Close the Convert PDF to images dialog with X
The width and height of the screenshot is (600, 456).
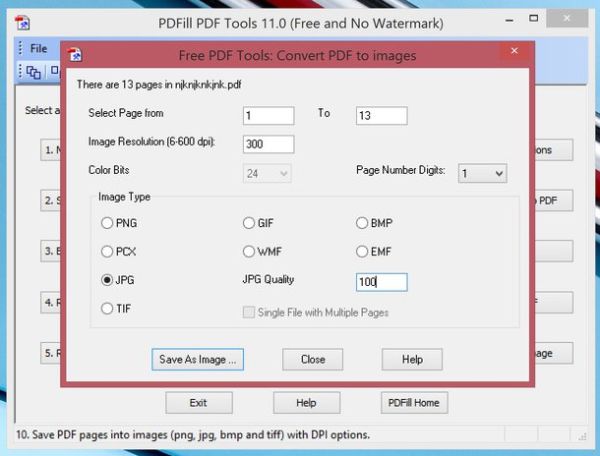click(x=514, y=51)
